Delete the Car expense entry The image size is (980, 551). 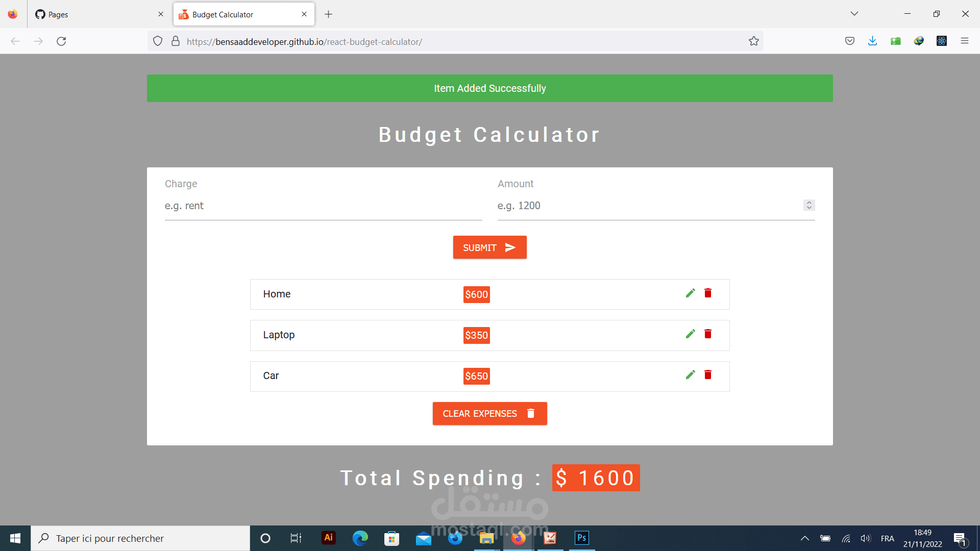pos(708,374)
